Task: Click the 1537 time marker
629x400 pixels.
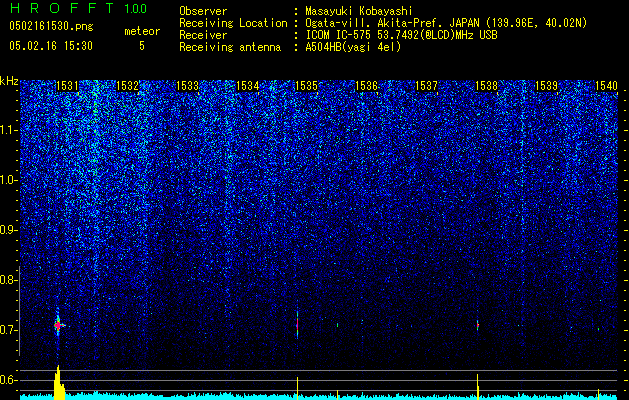Action: (x=426, y=85)
